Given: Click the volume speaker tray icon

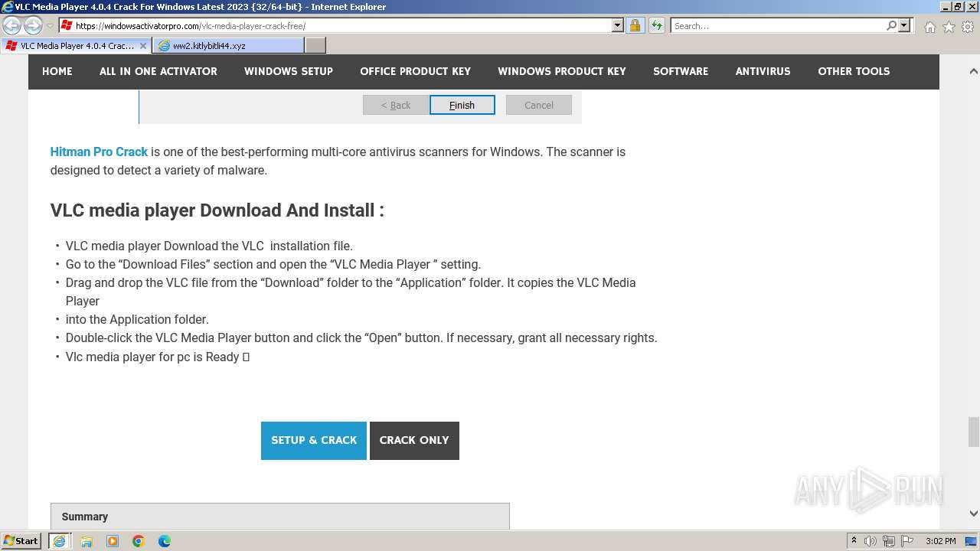Looking at the screenshot, I should pyautogui.click(x=871, y=541).
